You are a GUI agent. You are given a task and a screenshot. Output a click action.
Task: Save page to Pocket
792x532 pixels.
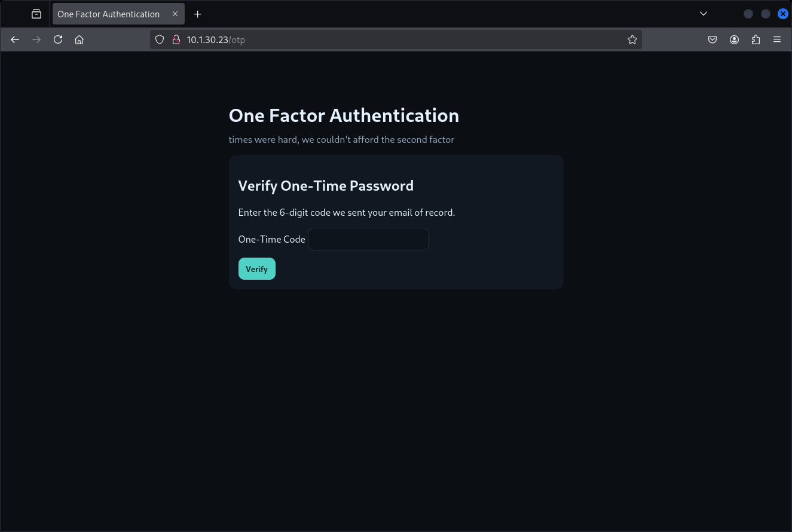pos(713,39)
